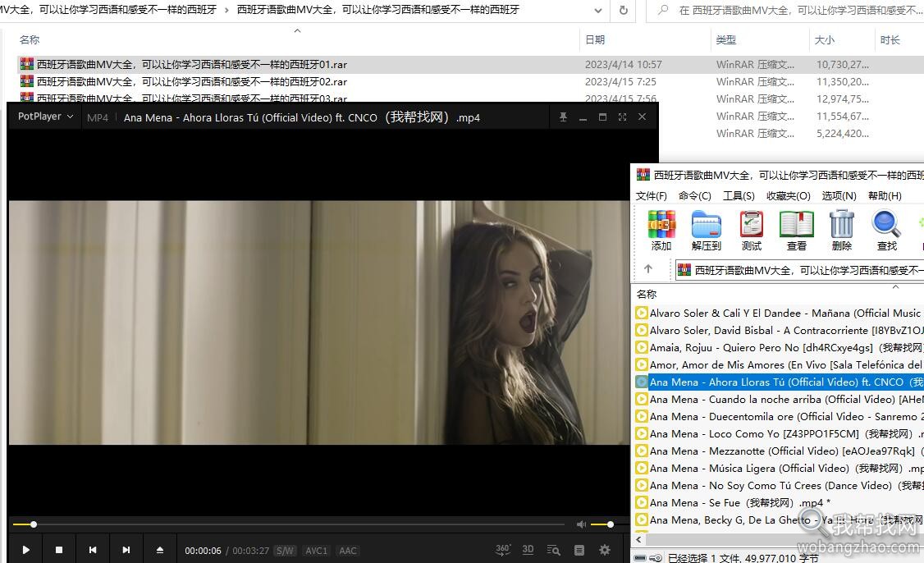Click the AAC audio codec label
Viewport: 924px width, 563px height.
[x=348, y=551]
